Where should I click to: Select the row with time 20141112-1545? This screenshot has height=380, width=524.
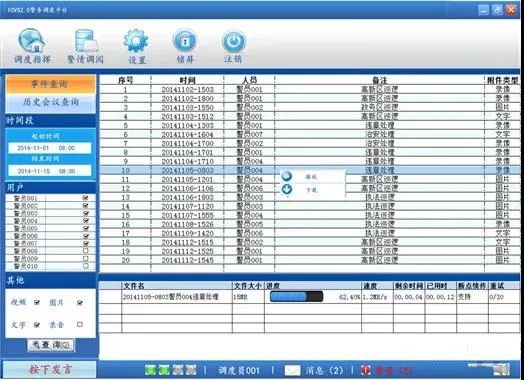point(310,260)
